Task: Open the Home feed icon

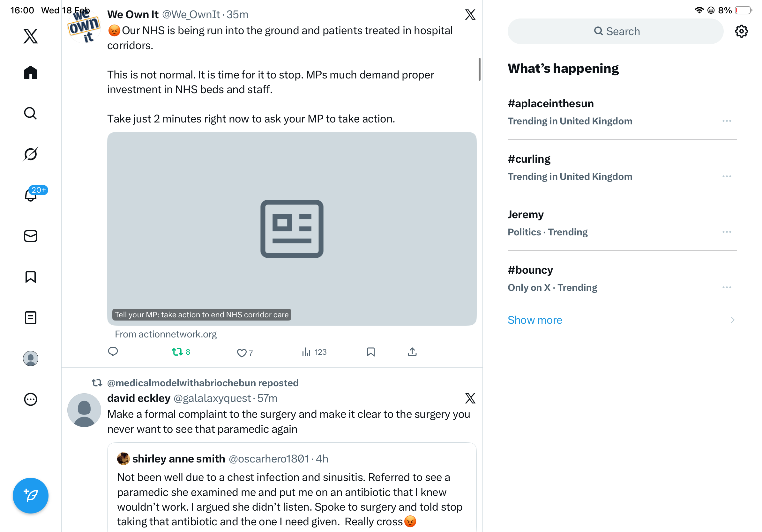Action: point(31,73)
